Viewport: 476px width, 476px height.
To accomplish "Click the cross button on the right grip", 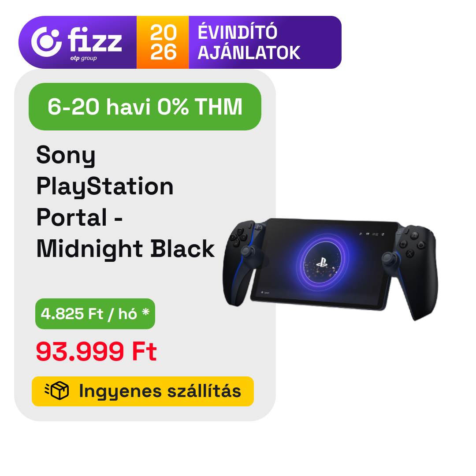I will pyautogui.click(x=410, y=253).
